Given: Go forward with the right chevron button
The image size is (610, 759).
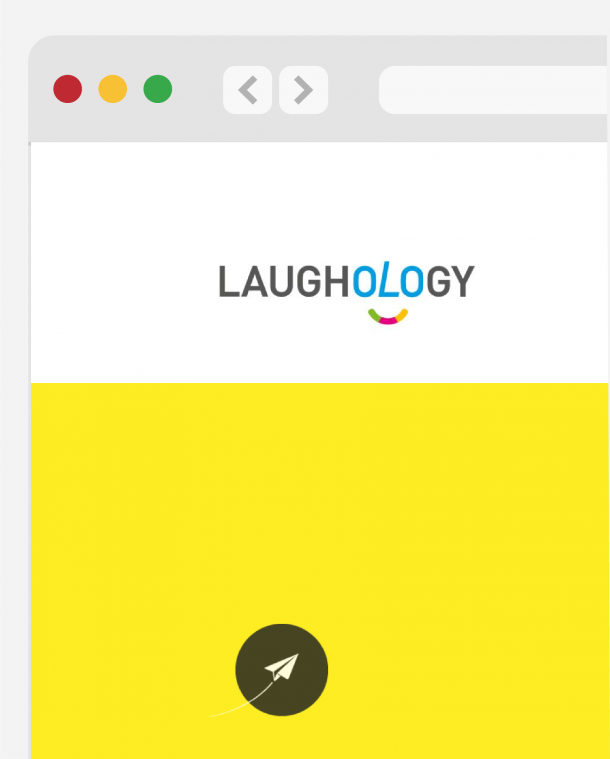Looking at the screenshot, I should point(304,90).
